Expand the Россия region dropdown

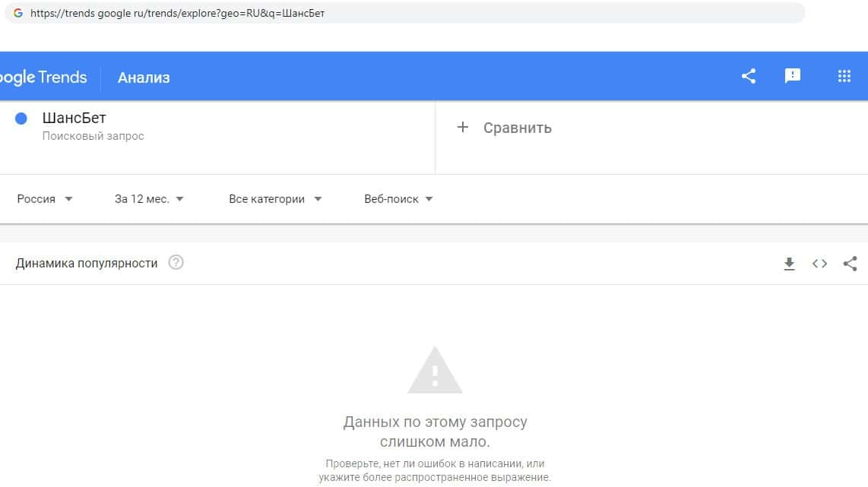coord(45,199)
